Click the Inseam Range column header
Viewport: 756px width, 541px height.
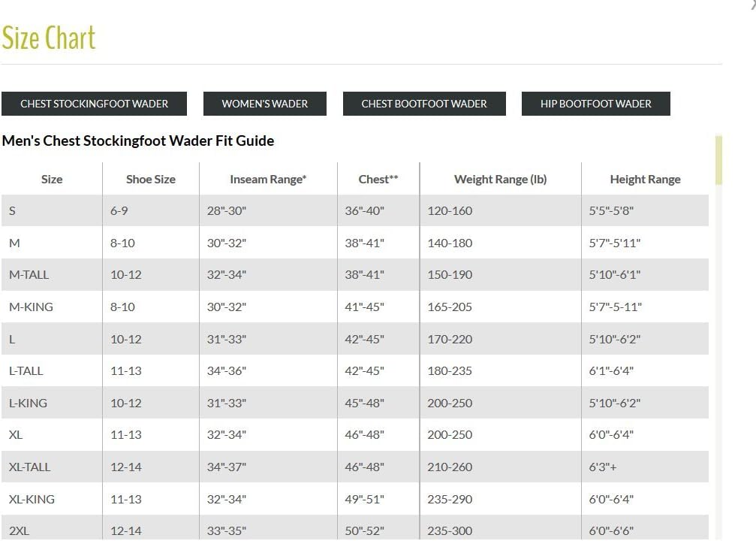pyautogui.click(x=268, y=180)
